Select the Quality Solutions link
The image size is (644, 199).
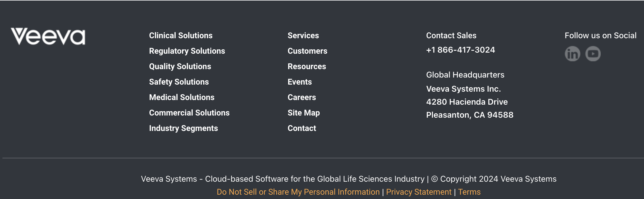pos(180,66)
